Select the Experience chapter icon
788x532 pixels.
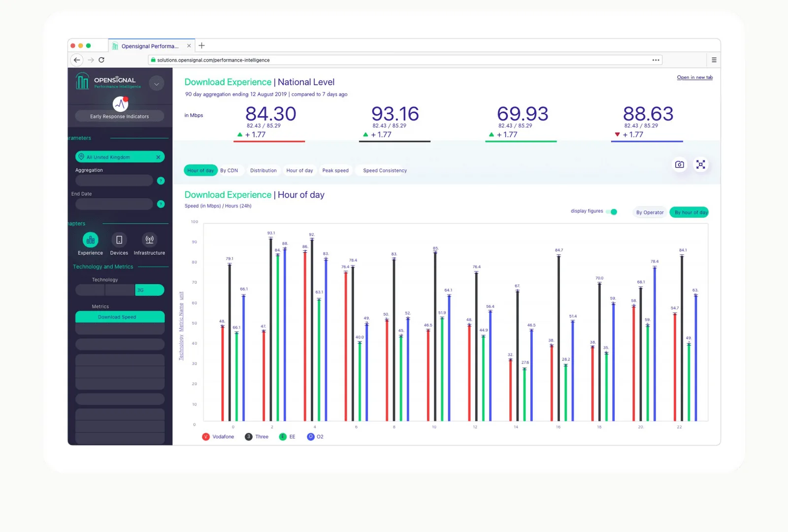pos(91,240)
